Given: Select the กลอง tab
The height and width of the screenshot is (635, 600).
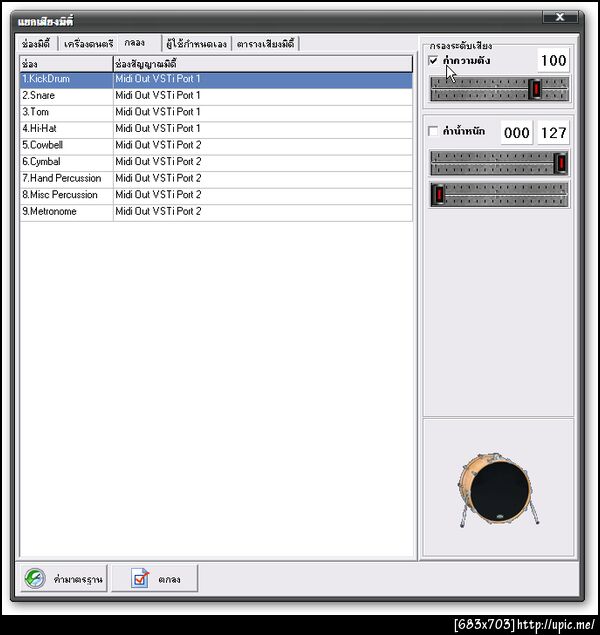Looking at the screenshot, I should coord(139,43).
